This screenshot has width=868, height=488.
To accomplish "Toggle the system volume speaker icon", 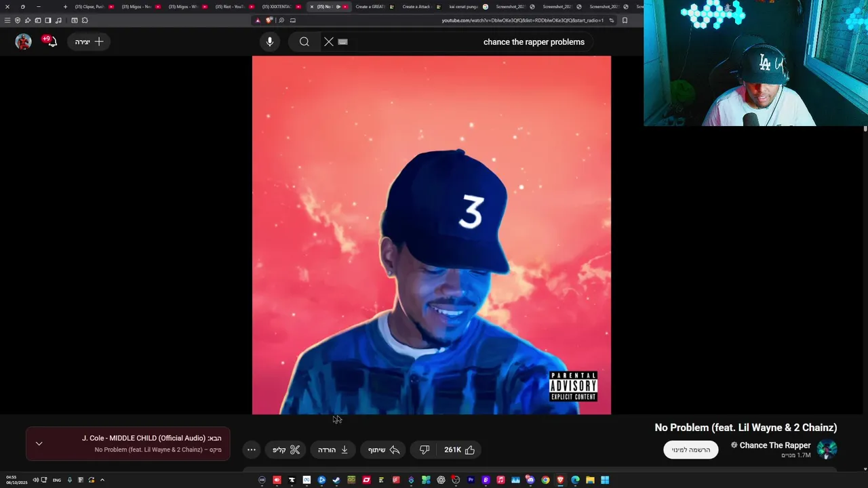I will click(x=35, y=480).
